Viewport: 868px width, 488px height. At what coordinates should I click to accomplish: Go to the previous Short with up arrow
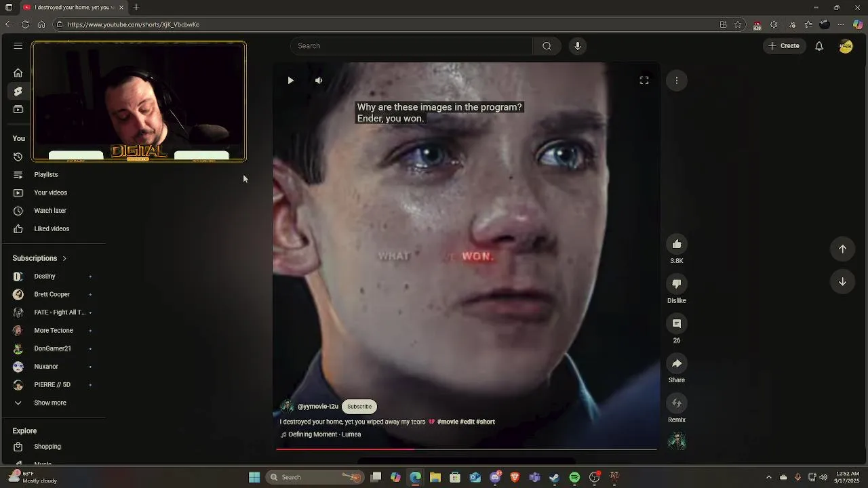[843, 249]
